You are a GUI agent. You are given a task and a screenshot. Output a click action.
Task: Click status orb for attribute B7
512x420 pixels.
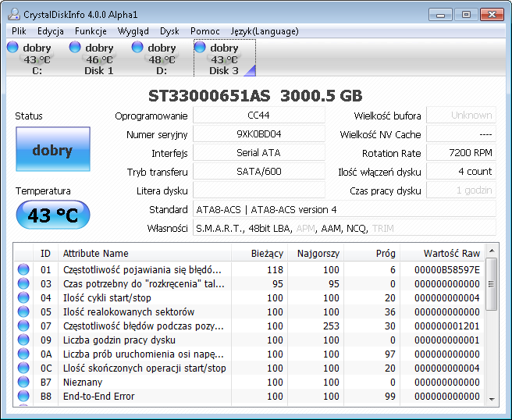click(23, 382)
